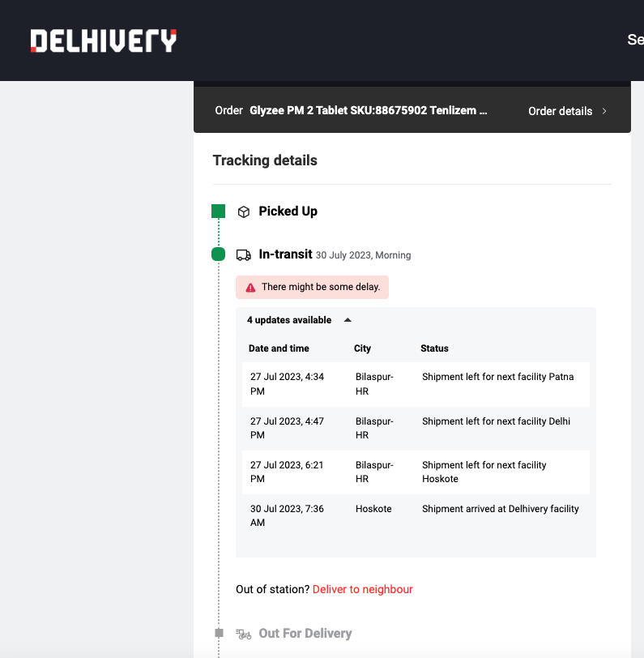Click Bilaspur-HR city in the 4:34 PM row
The height and width of the screenshot is (658, 644).
(374, 384)
